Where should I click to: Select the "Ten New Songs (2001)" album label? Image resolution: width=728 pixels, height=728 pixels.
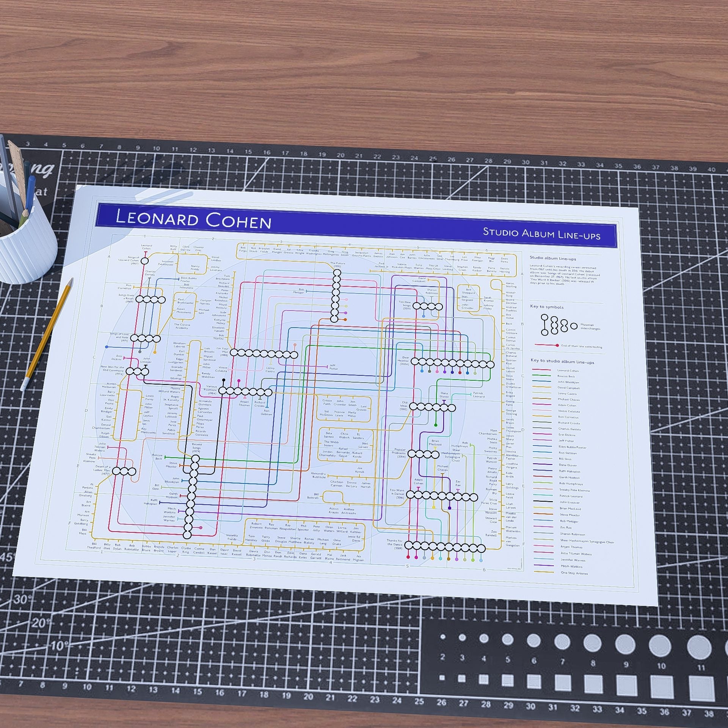(x=404, y=305)
